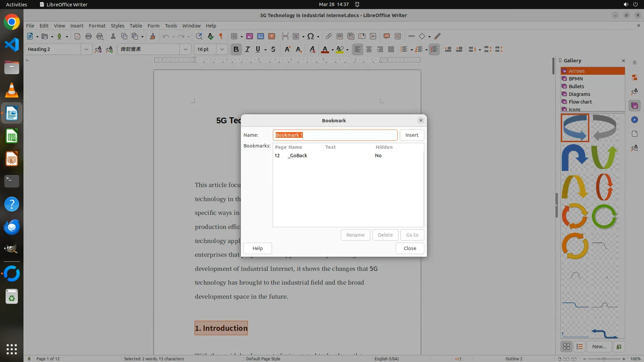Open the 16 pt font size dropdown
The width and height of the screenshot is (644, 362).
coord(222,49)
